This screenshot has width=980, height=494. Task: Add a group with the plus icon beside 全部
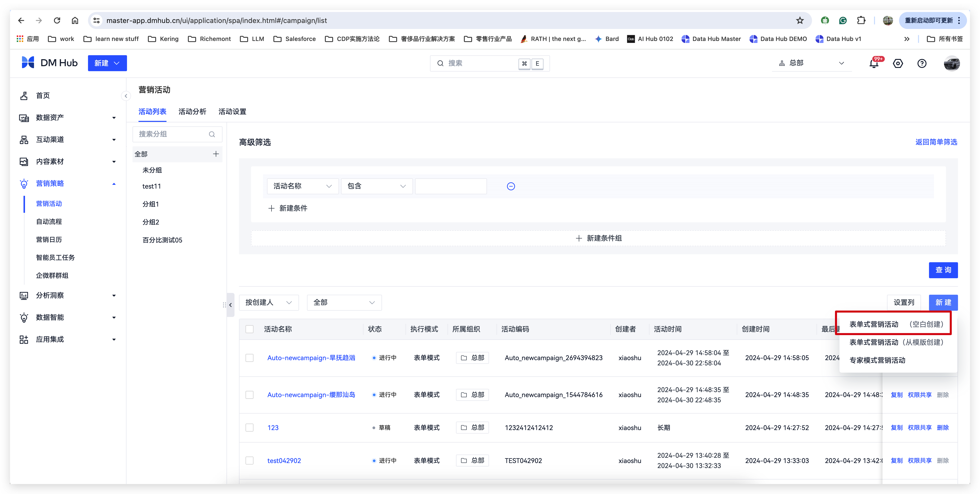(x=216, y=154)
